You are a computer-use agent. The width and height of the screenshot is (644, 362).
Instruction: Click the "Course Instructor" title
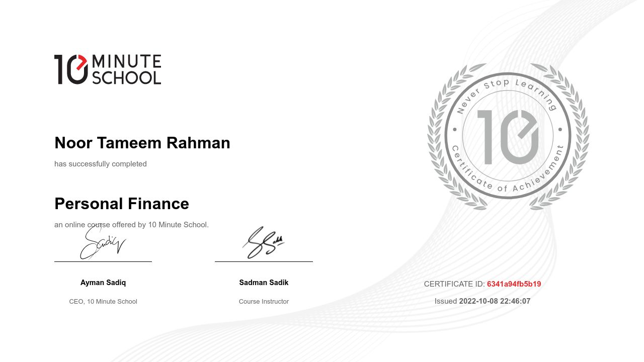click(264, 302)
